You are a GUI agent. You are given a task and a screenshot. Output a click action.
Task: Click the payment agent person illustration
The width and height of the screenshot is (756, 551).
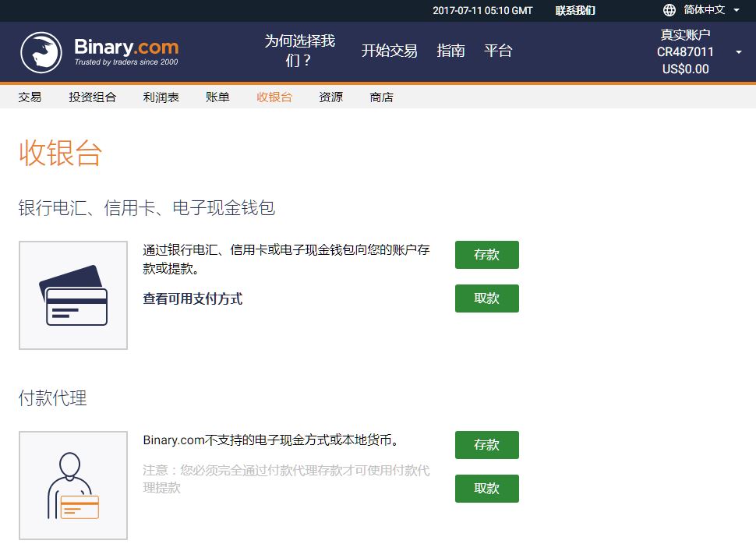tap(73, 485)
